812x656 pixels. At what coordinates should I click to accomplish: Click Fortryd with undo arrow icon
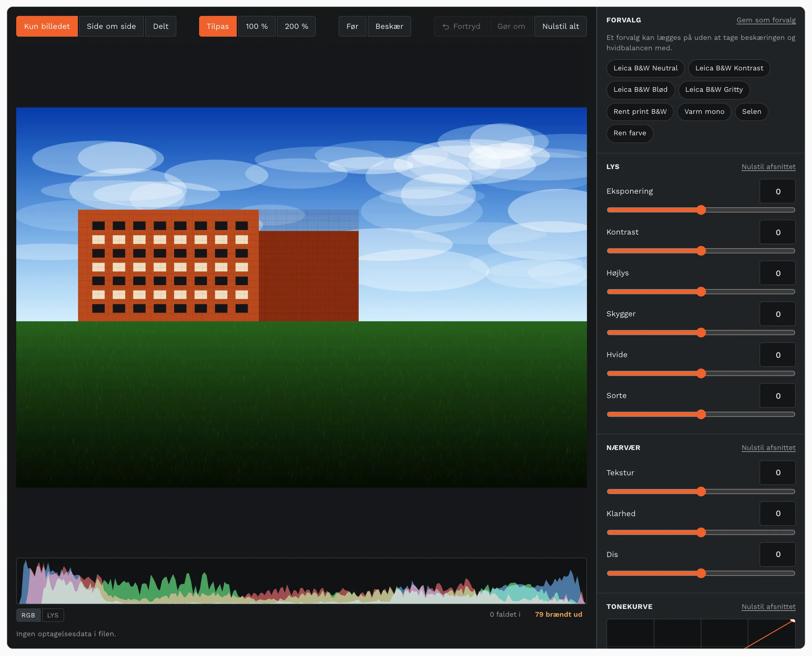(461, 26)
